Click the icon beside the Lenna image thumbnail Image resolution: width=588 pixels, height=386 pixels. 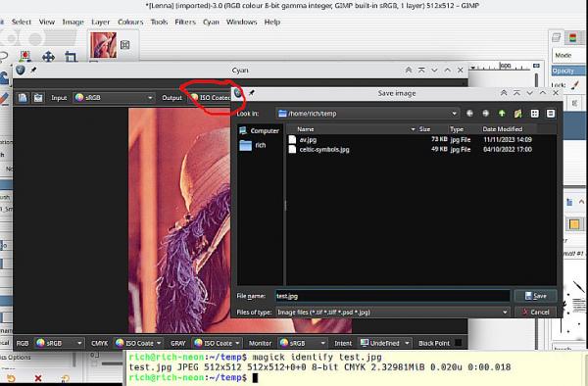125,45
